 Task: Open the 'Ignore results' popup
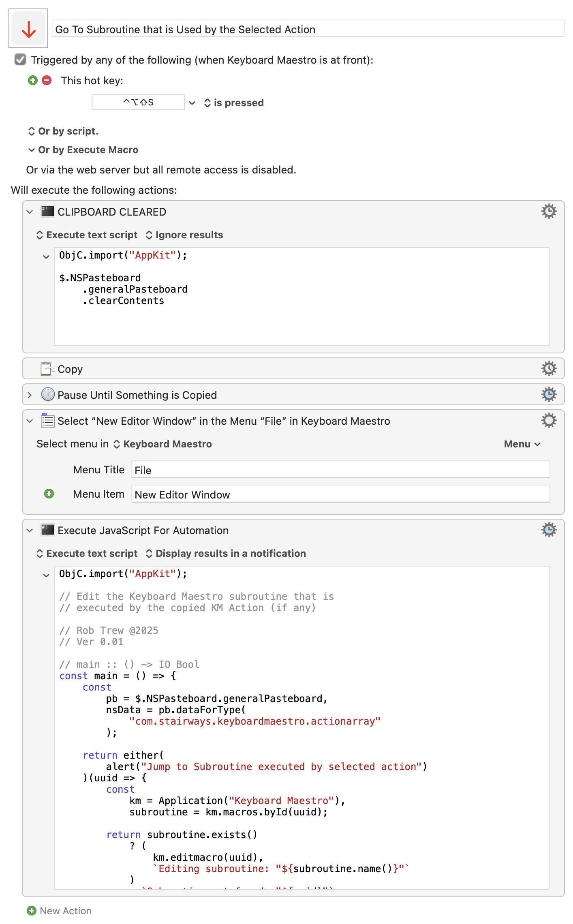(184, 235)
